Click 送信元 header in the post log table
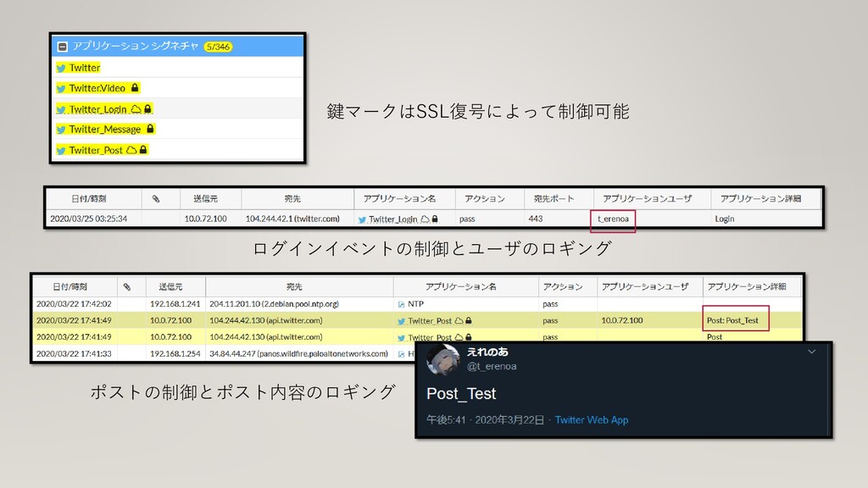868x488 pixels. tap(170, 286)
